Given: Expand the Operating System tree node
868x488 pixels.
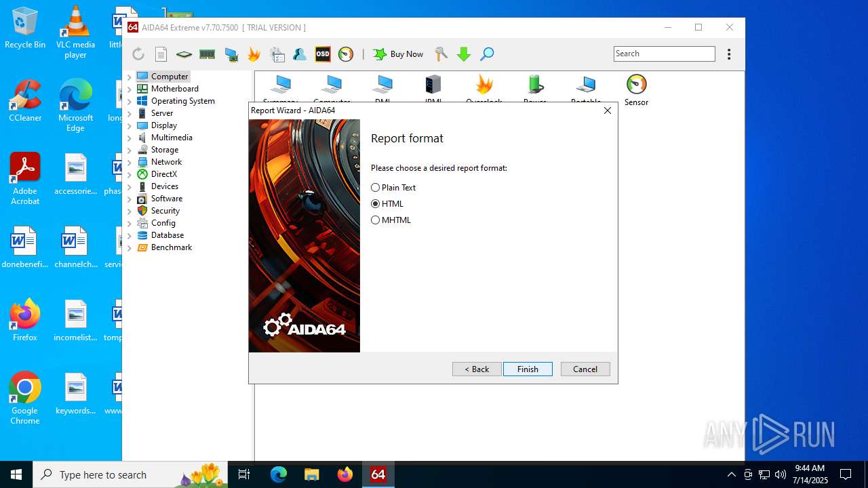Looking at the screenshot, I should tap(130, 101).
